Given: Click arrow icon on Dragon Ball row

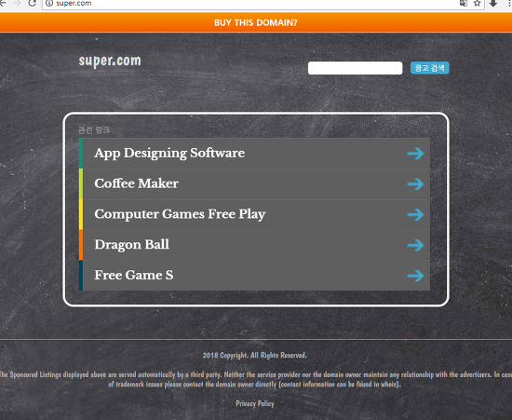Looking at the screenshot, I should (x=416, y=245).
